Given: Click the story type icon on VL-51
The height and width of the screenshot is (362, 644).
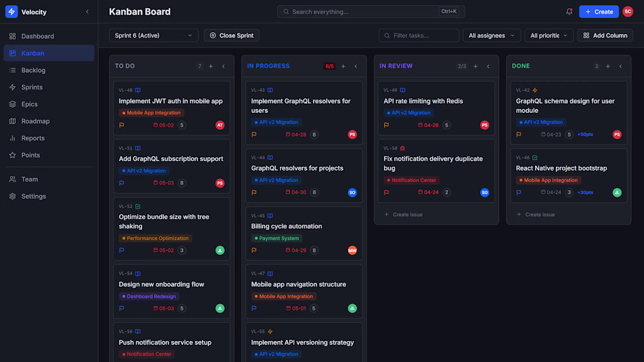Looking at the screenshot, I should click(138, 148).
